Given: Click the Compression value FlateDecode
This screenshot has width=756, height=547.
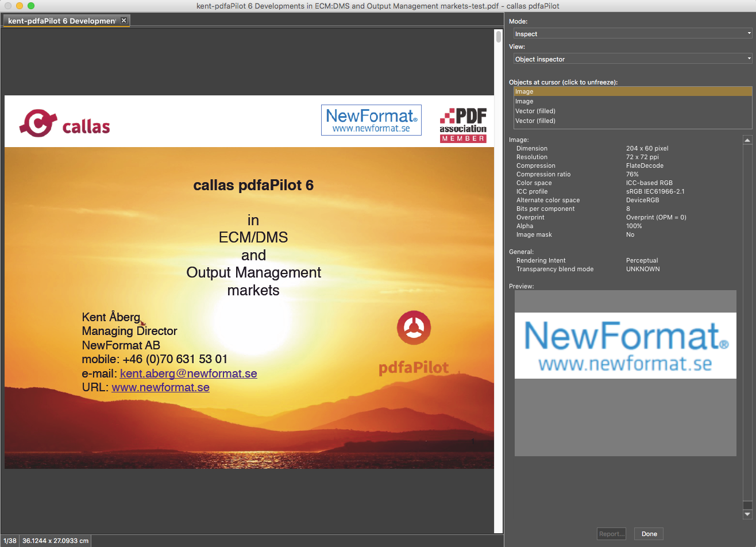Looking at the screenshot, I should click(645, 165).
